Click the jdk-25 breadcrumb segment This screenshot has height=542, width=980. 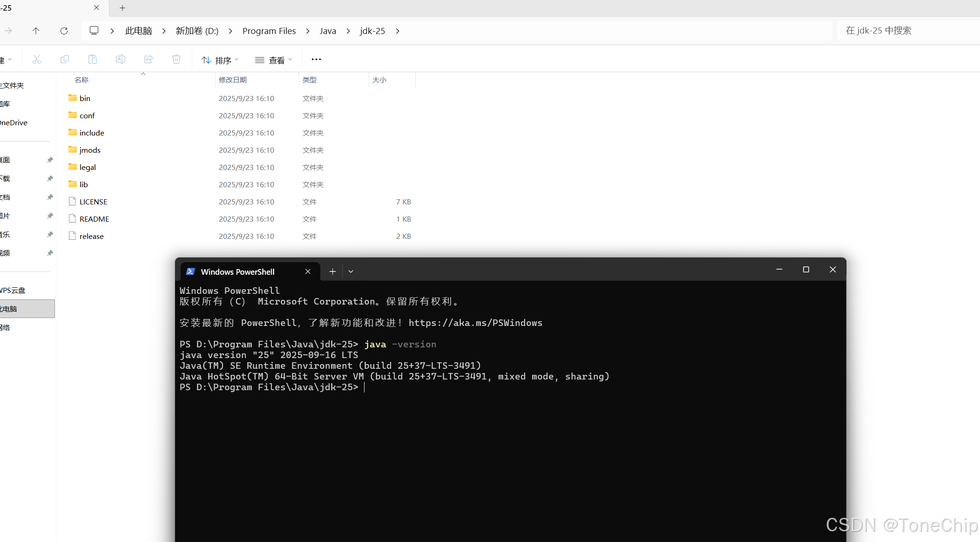click(372, 31)
